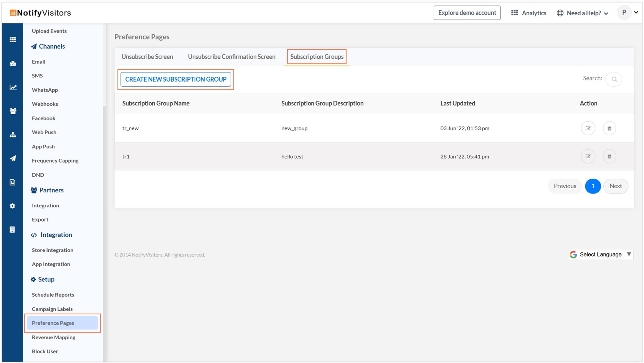Select Preference Pages in sidebar
The width and height of the screenshot is (644, 363).
63,323
